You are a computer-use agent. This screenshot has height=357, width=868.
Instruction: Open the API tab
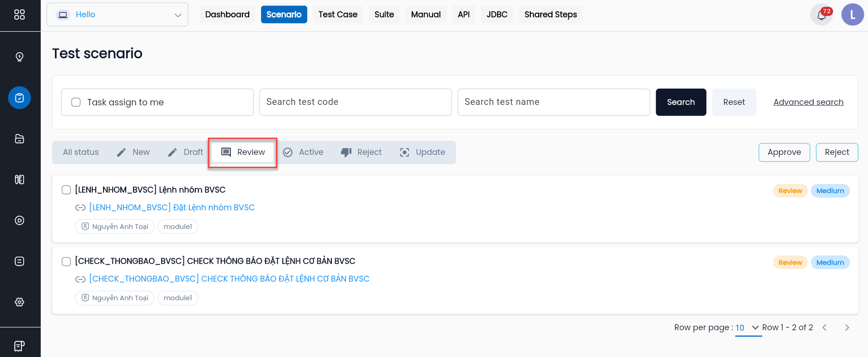464,15
